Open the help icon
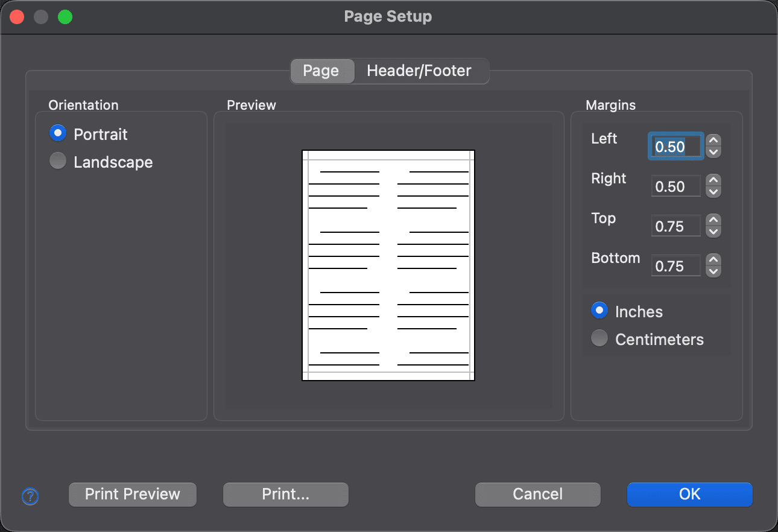The image size is (778, 532). [x=30, y=496]
